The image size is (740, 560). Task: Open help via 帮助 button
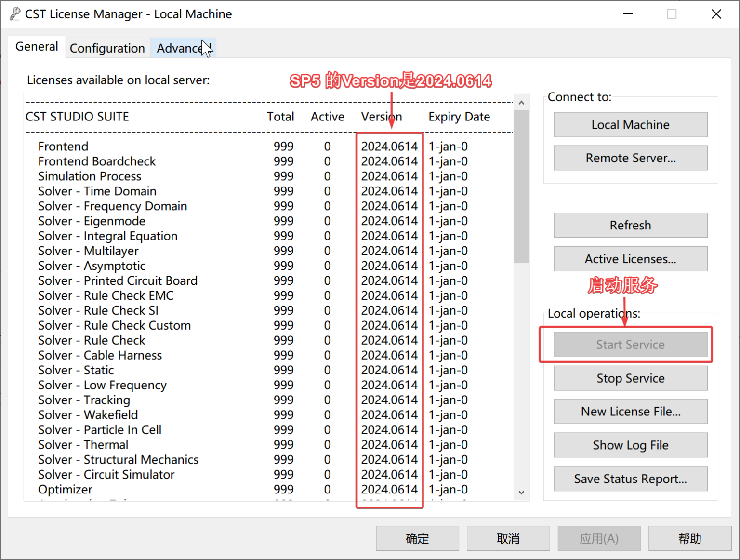(x=690, y=538)
